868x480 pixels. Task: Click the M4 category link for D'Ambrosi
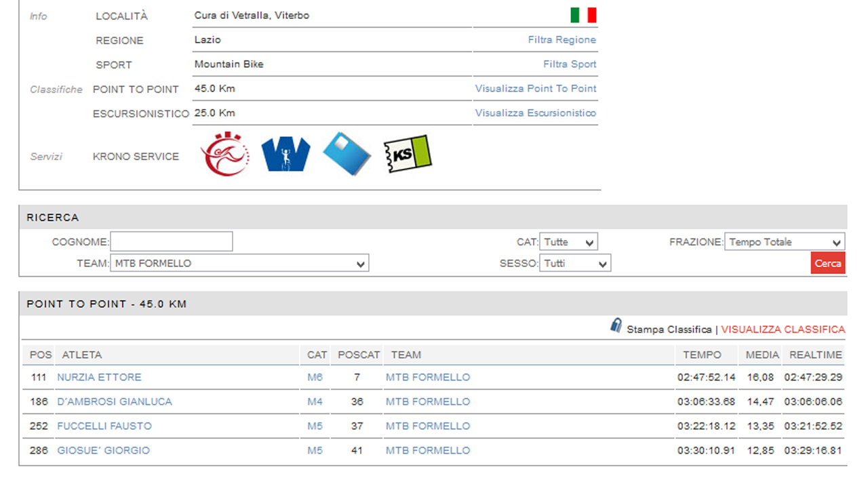click(x=315, y=401)
